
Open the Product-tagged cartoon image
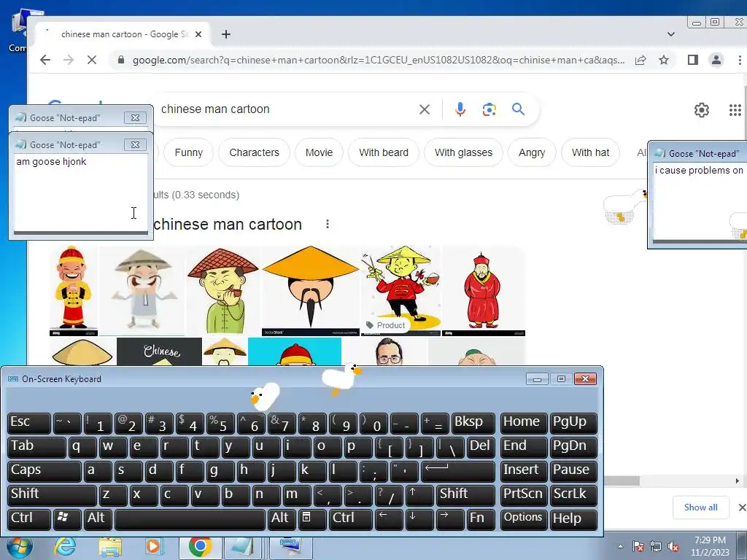point(401,290)
